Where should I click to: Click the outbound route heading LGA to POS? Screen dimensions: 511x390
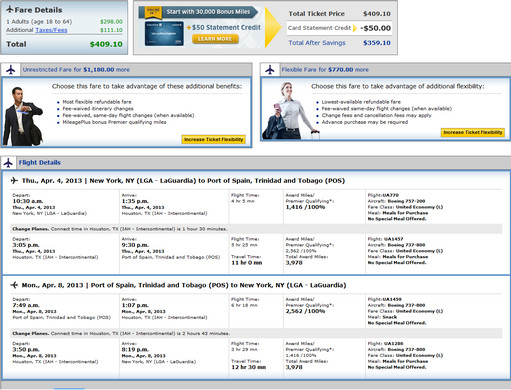click(x=183, y=181)
